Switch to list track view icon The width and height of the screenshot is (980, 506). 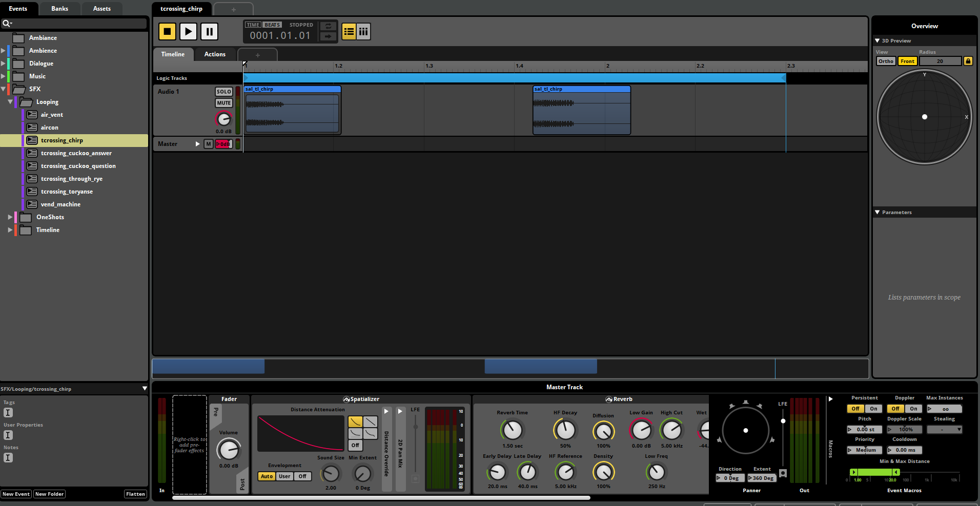click(349, 32)
